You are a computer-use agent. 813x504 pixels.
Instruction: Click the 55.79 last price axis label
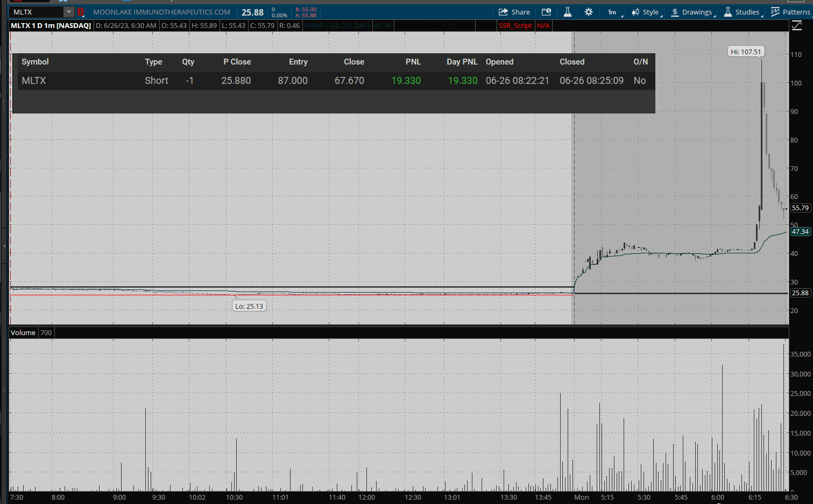coord(800,208)
